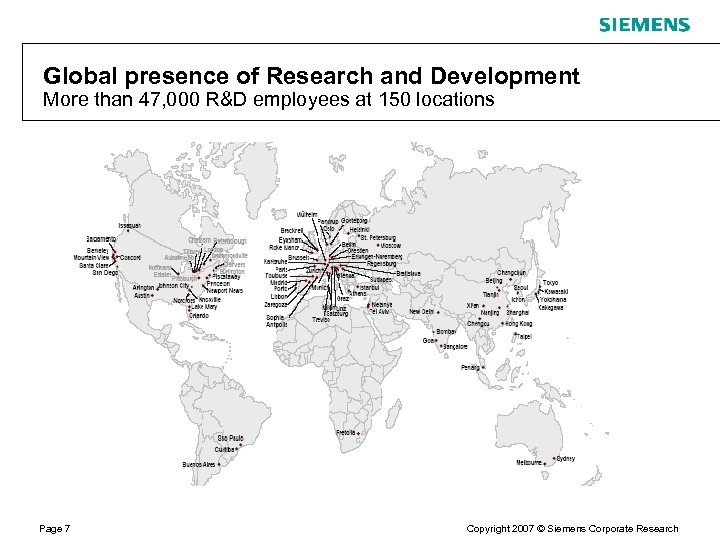
Task: Click the 'Newport News' map label
Action: [x=225, y=291]
